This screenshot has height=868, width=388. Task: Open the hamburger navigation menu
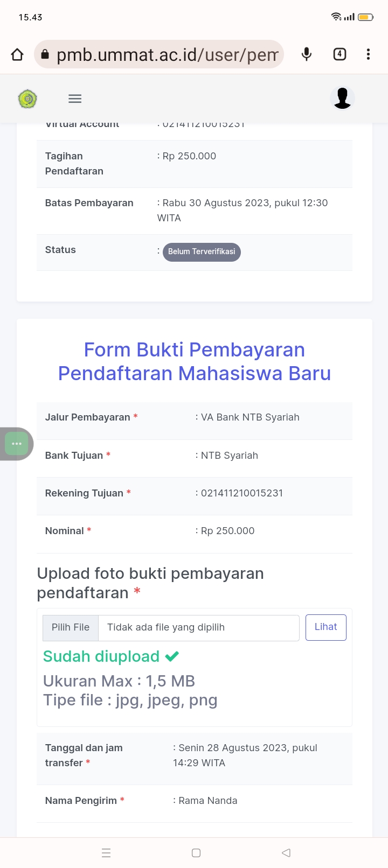pos(75,99)
